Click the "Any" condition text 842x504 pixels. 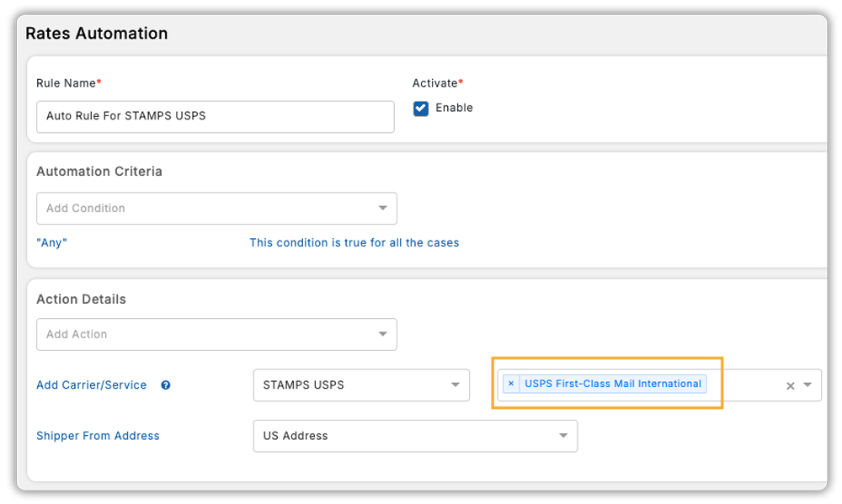[51, 242]
